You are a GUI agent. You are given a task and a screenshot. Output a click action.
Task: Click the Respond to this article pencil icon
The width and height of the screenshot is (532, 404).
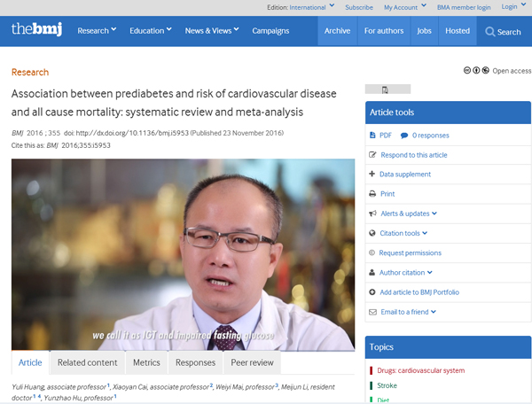(372, 155)
